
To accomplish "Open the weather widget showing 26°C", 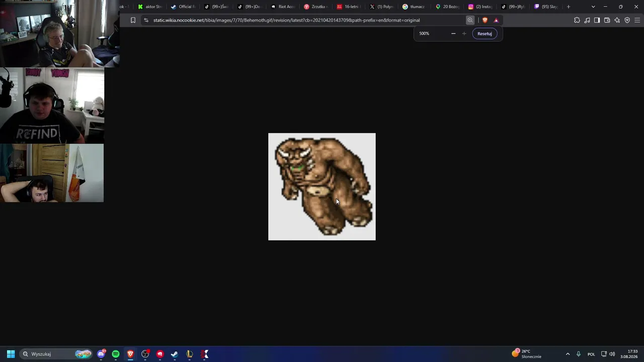I will coord(527,353).
